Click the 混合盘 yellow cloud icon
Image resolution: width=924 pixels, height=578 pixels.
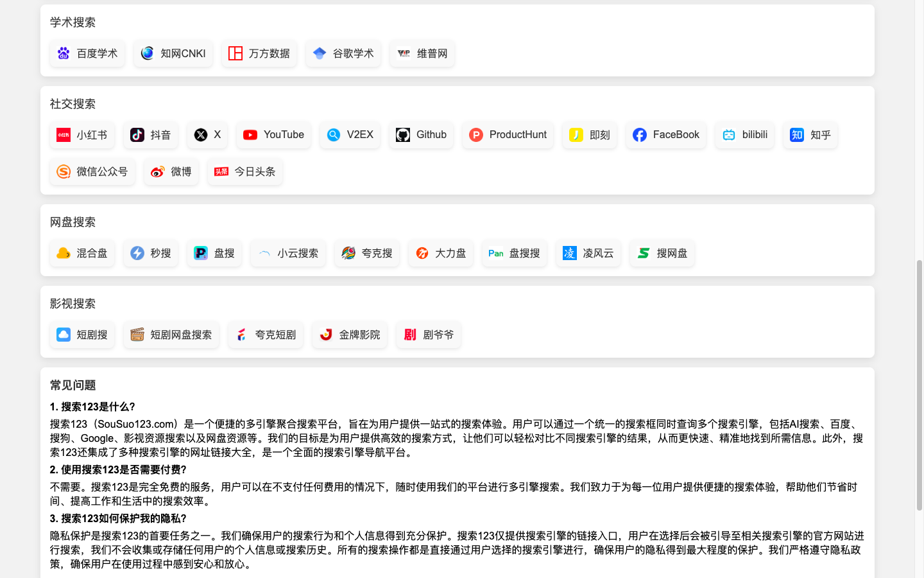[64, 253]
